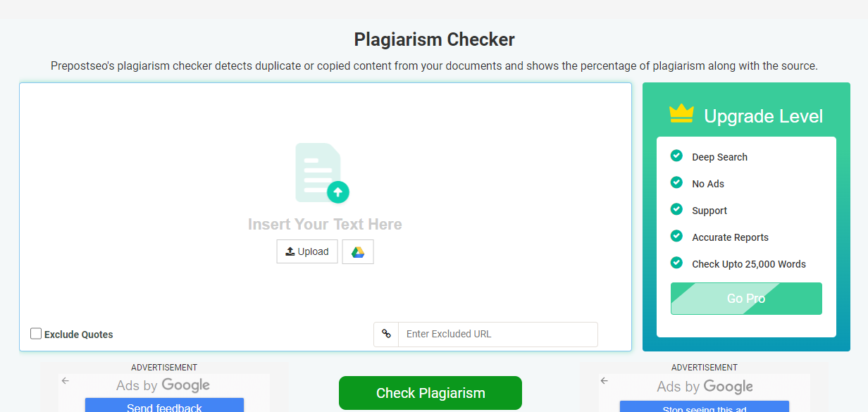Viewport: 868px width, 412px height.
Task: Click the gold crown upgrade icon
Action: pyautogui.click(x=681, y=114)
